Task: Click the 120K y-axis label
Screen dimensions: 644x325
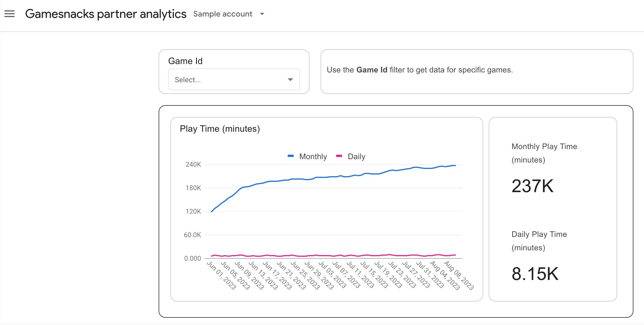Action: [x=193, y=211]
